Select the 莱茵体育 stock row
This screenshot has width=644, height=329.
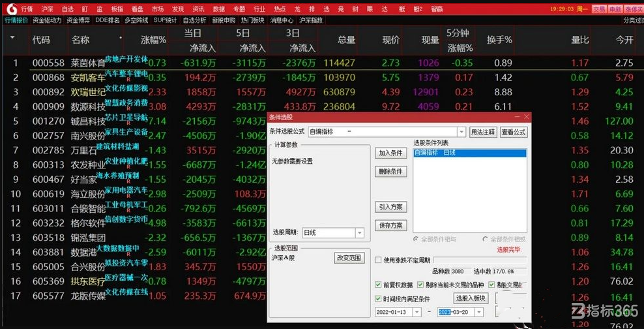(x=322, y=63)
